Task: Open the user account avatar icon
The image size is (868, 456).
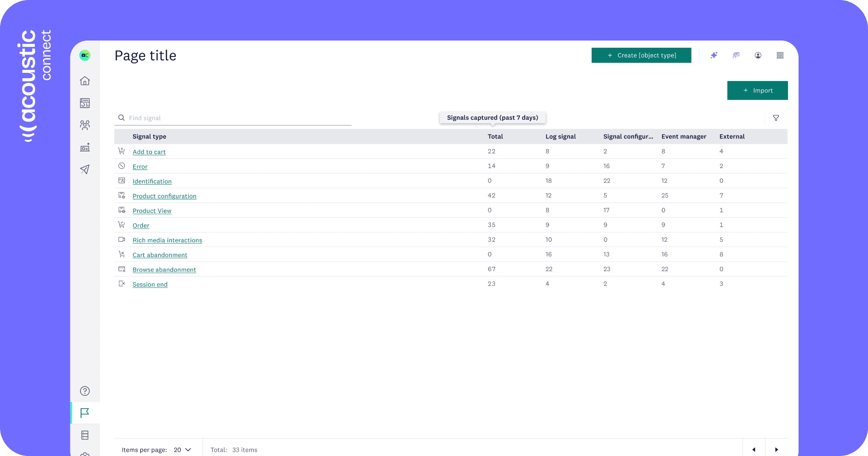Action: click(758, 55)
